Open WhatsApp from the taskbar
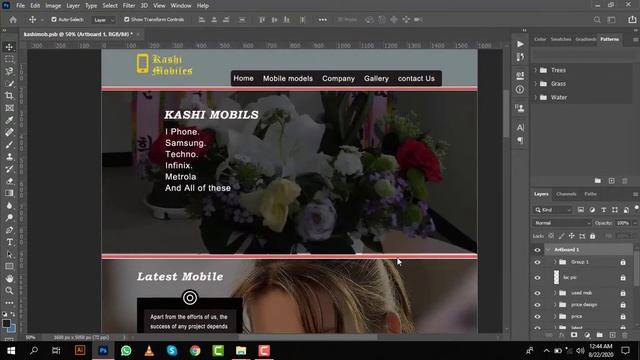This screenshot has width=640, height=360. point(126,351)
